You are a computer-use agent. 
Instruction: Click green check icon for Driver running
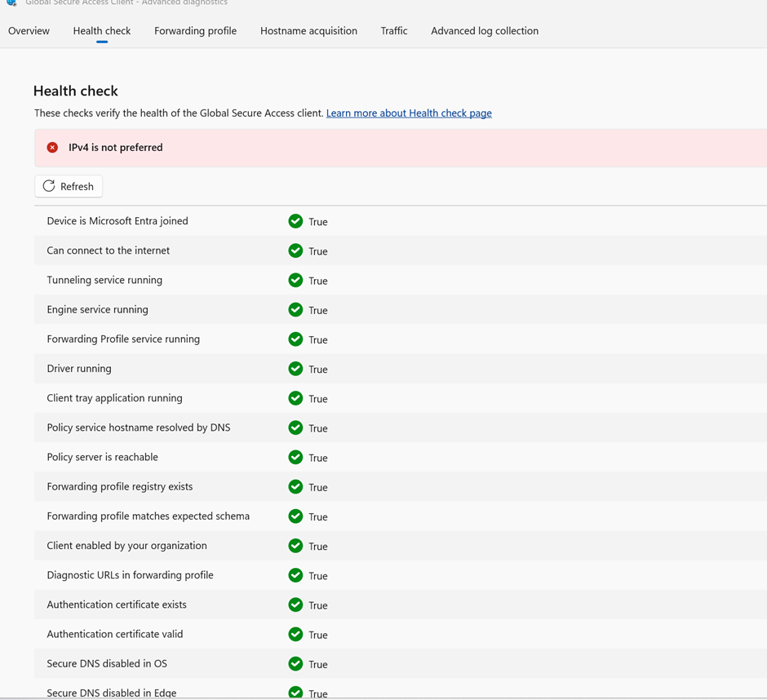click(295, 369)
